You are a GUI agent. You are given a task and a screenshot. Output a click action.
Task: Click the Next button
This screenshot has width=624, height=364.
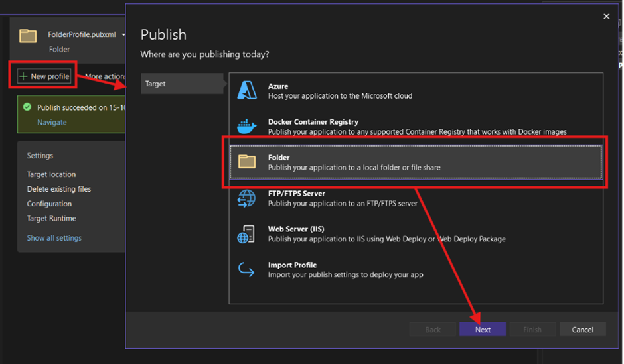[483, 329]
